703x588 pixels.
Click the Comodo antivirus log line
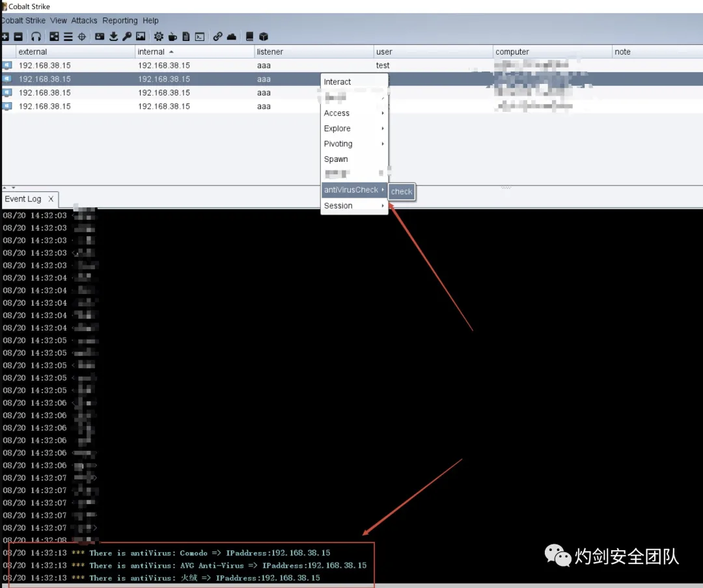point(167,553)
